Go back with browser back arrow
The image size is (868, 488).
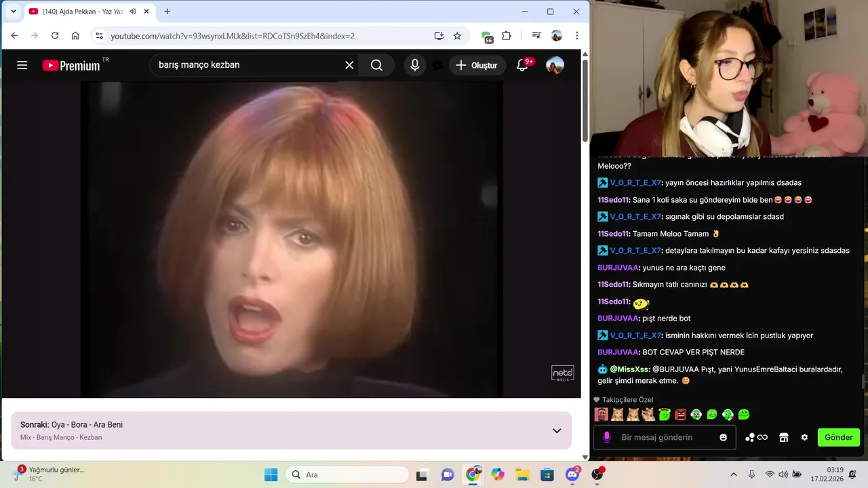coord(14,36)
